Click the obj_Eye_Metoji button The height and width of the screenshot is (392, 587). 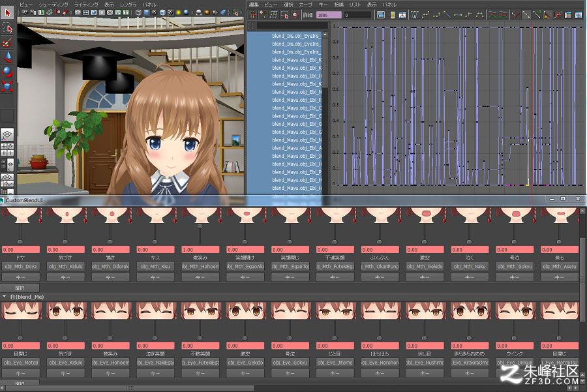(x=21, y=362)
